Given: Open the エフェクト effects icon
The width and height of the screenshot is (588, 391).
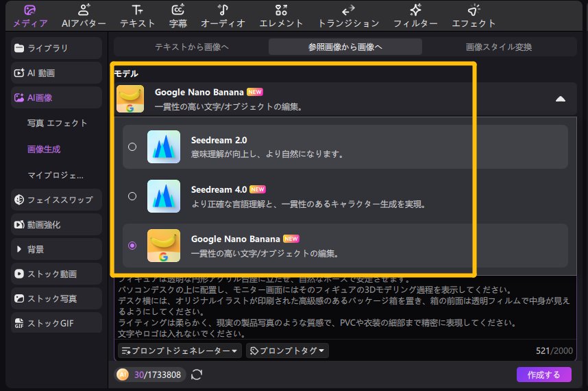Looking at the screenshot, I should pyautogui.click(x=474, y=10).
